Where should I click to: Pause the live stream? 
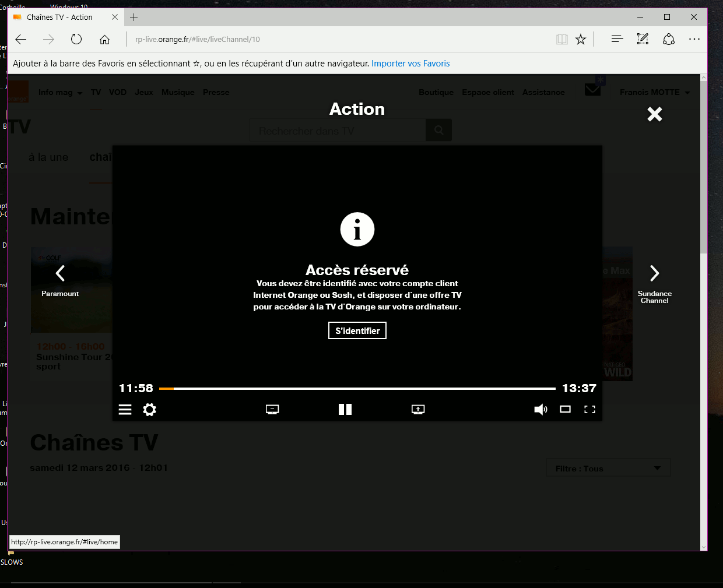345,409
